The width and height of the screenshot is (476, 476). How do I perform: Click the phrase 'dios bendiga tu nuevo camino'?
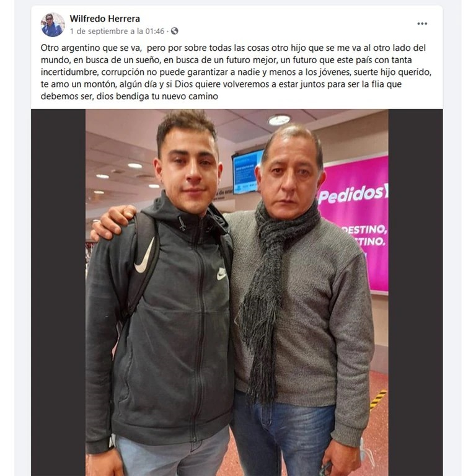(157, 96)
